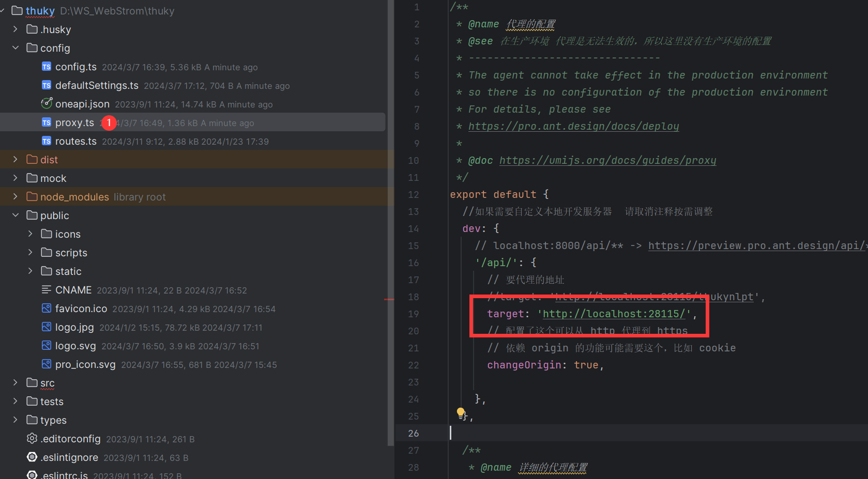Expand the src folder arrow

[16, 383]
